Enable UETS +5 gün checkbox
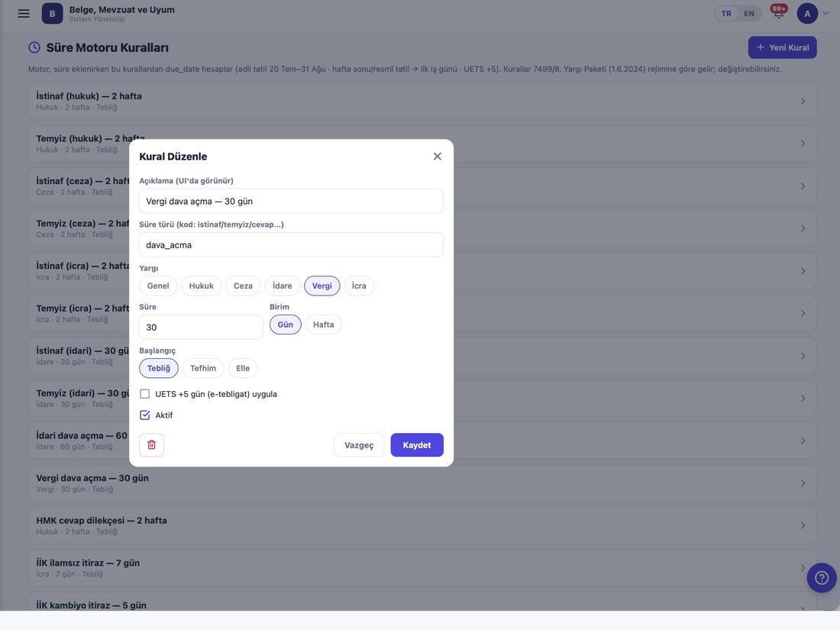 pos(144,394)
